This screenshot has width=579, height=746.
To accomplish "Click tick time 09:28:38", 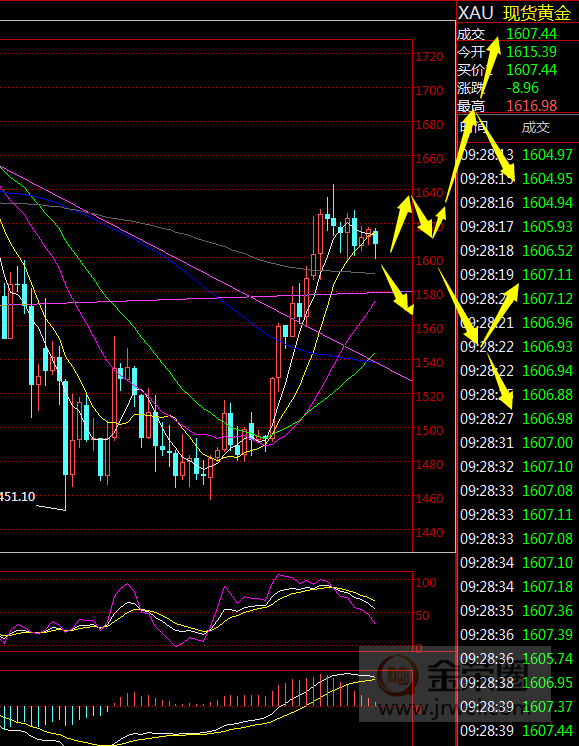I will [487, 683].
